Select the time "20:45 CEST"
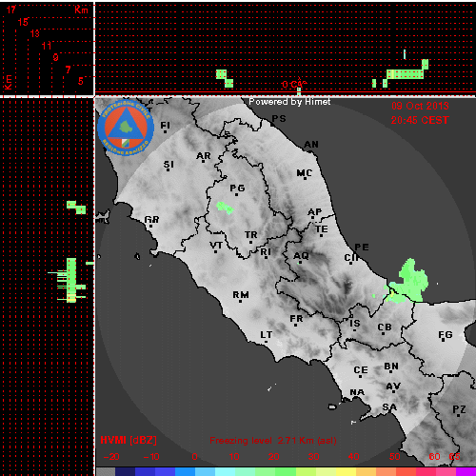The image size is (476, 476). pos(420,120)
